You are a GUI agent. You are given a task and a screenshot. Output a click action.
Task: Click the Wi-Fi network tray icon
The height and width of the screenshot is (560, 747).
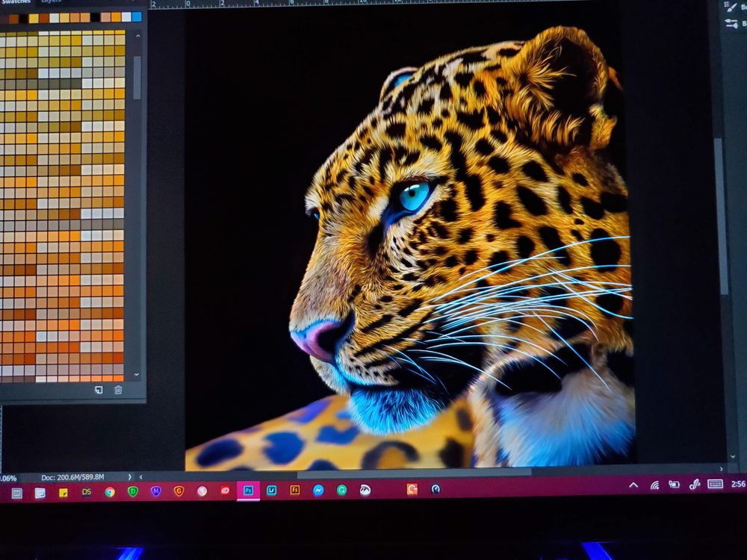[654, 485]
